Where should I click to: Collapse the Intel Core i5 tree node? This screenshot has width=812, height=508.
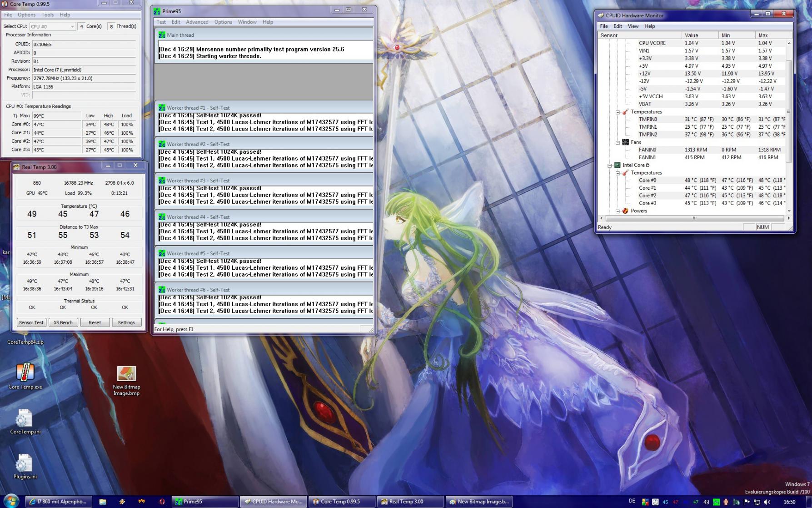coord(610,165)
